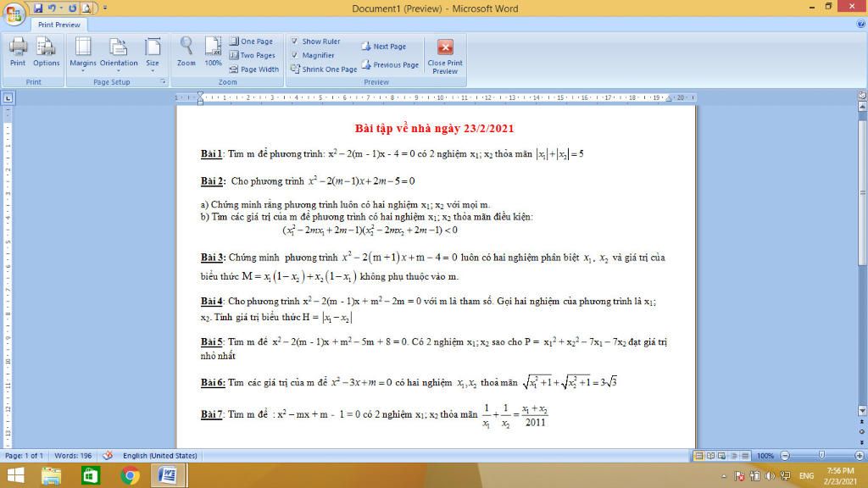This screenshot has height=488, width=868.
Task: Switch to Web Layout view
Action: 722,456
